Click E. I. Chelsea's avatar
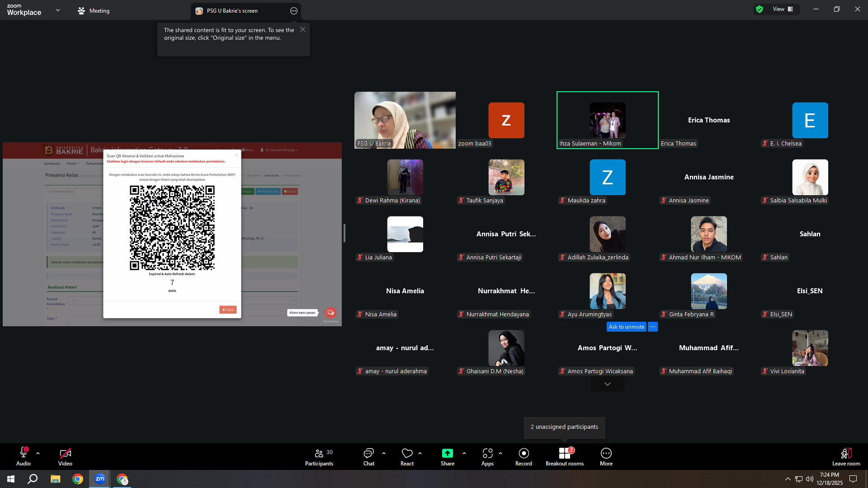This screenshot has width=868, height=488. 810,120
